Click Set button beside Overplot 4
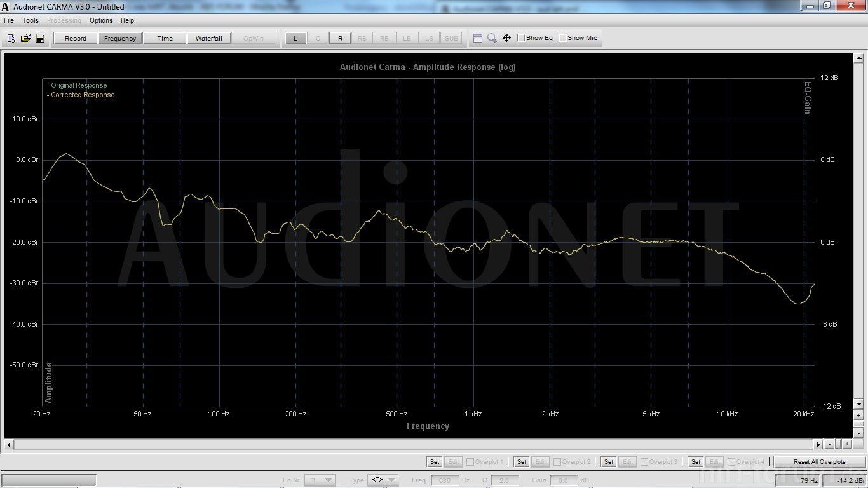The image size is (868, 488). [x=696, y=462]
